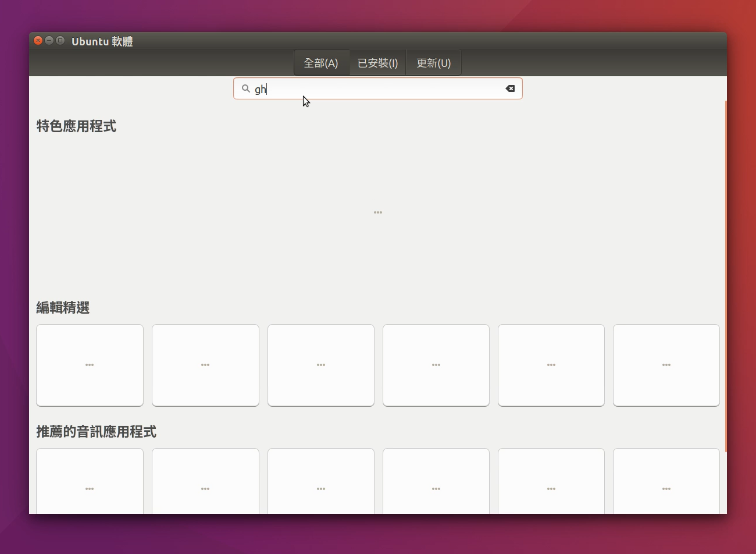Click the 推薦的音訊應用程式 heading

[97, 432]
